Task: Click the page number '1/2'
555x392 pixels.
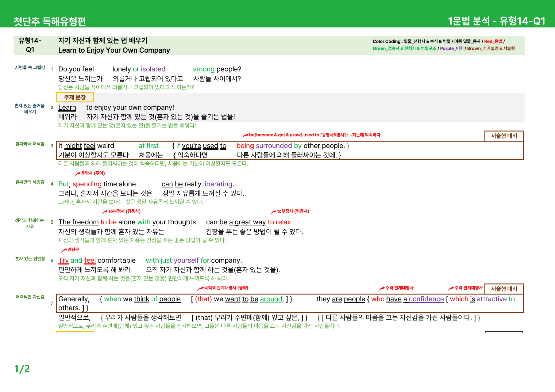Action: 22,369
